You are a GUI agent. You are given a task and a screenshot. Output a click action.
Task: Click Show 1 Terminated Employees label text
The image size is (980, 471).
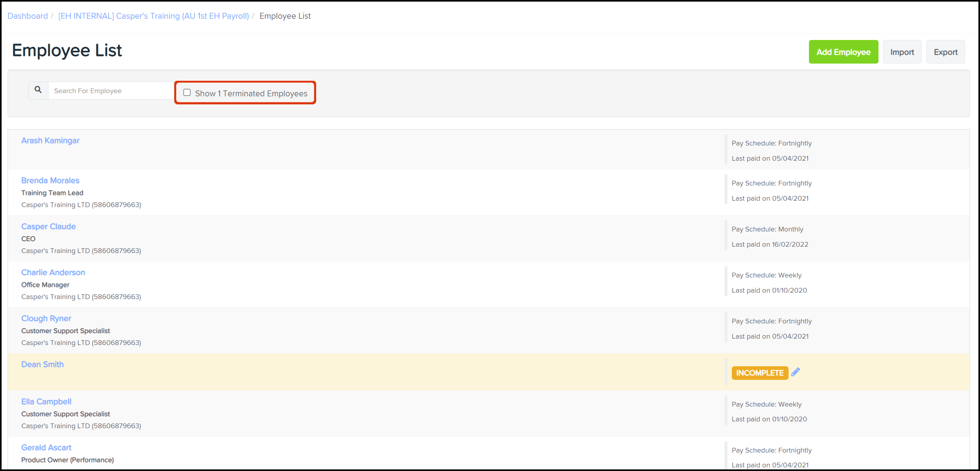[x=251, y=94]
